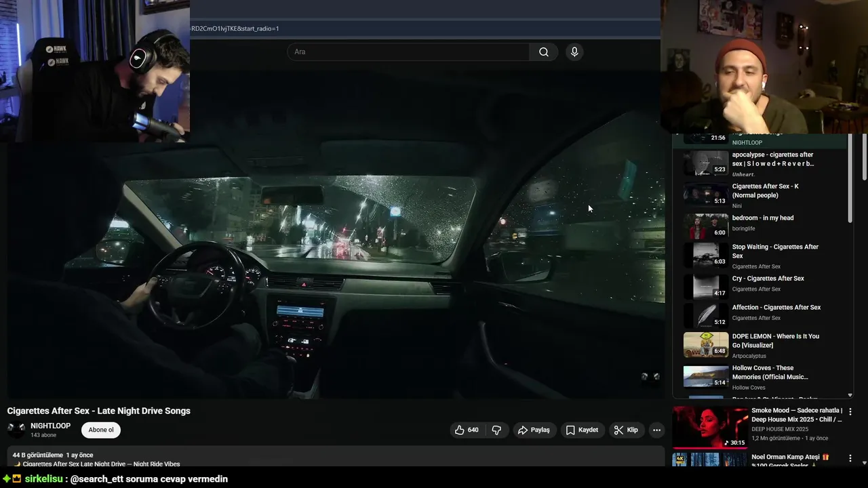This screenshot has width=868, height=488.
Task: Open the now-playing NIGHTLOOP 21:56 thumbnail
Action: [706, 138]
